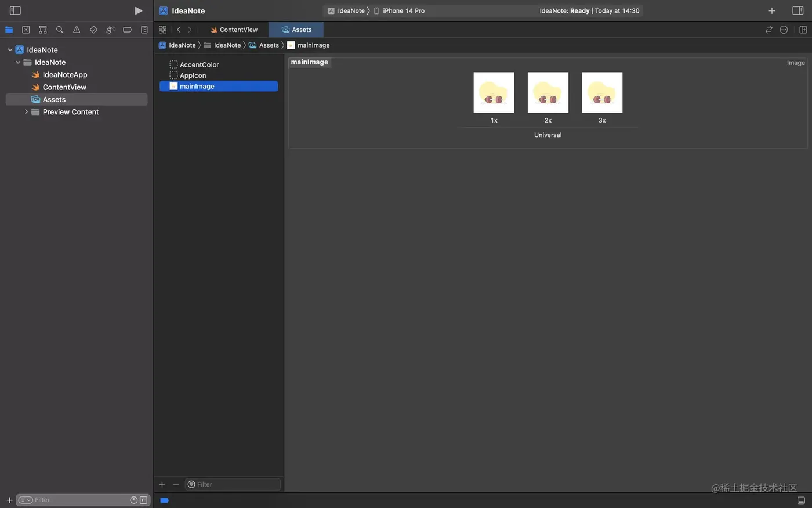This screenshot has width=812, height=508.
Task: Focus the asset list Filter field
Action: tap(233, 484)
